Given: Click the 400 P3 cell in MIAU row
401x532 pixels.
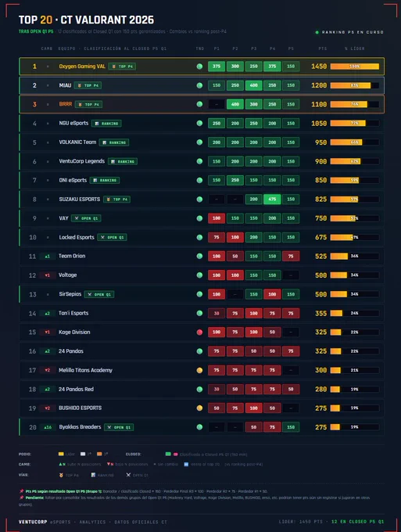Looking at the screenshot, I should pos(253,85).
